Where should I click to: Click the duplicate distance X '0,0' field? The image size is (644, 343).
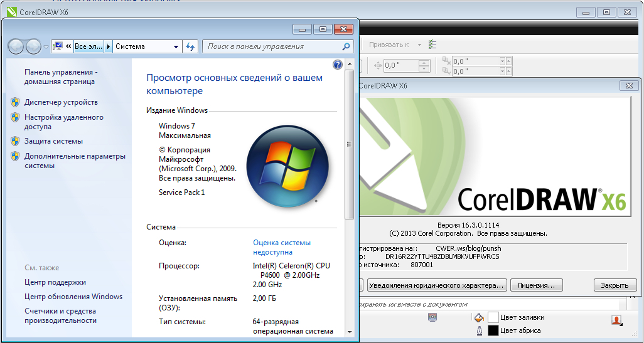(476, 61)
